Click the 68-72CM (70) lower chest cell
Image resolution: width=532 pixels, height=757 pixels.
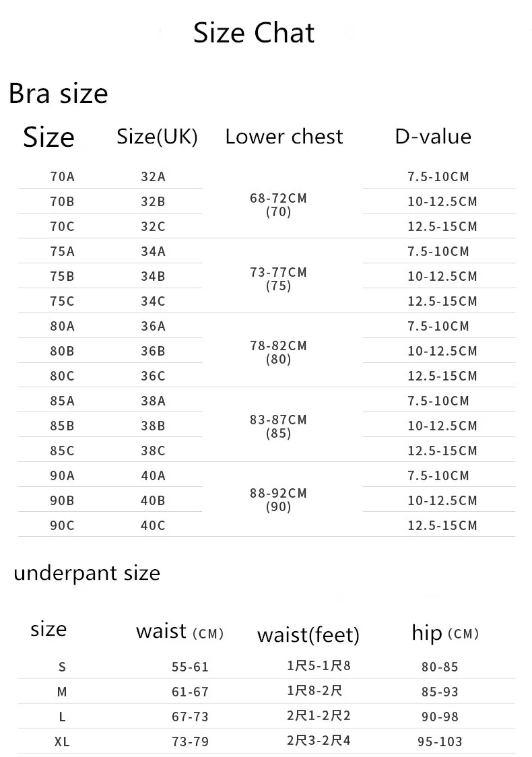click(278, 205)
